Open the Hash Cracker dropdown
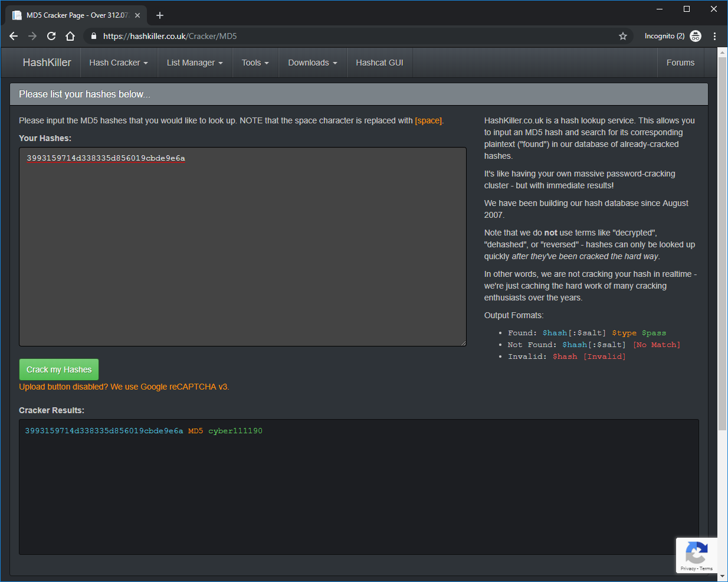The width and height of the screenshot is (728, 582). (119, 63)
